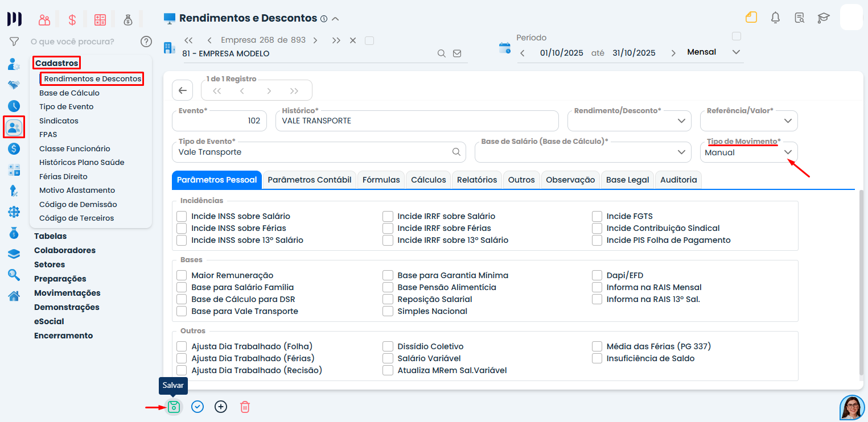Click the blue checkmark confirm icon
Viewport: 868px width, 422px height.
pyautogui.click(x=198, y=407)
